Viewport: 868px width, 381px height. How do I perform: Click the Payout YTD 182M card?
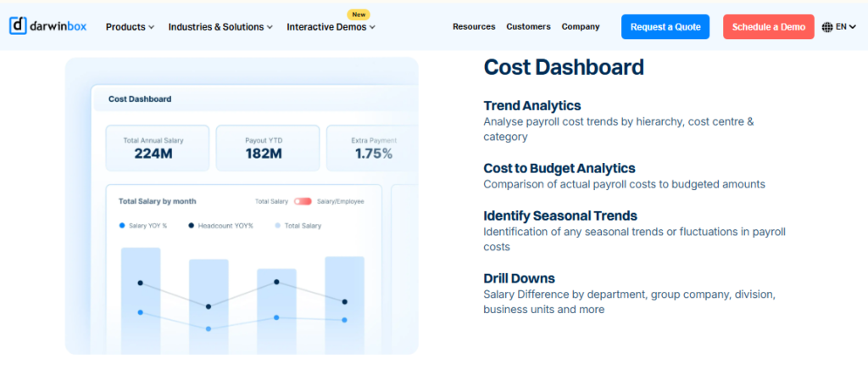click(x=268, y=148)
